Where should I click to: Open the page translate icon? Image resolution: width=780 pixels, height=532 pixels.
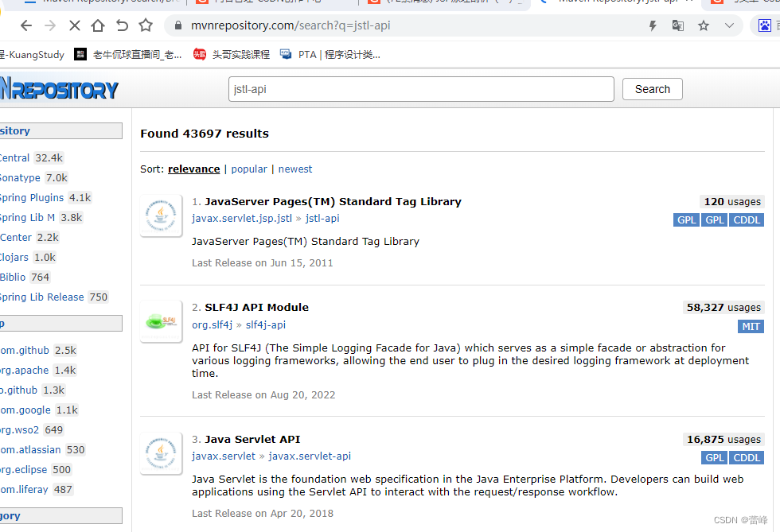tap(677, 25)
